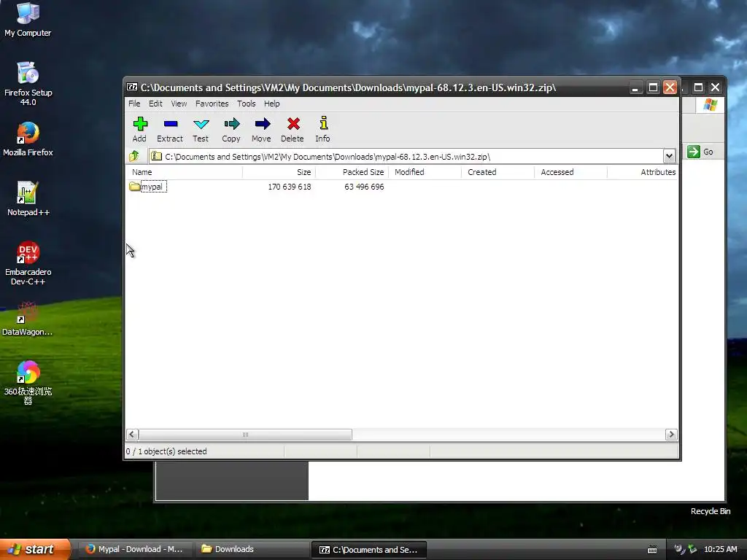The width and height of the screenshot is (747, 560).
Task: Select Embarcadero Dev-C++ desktop shortcut
Action: click(x=28, y=263)
